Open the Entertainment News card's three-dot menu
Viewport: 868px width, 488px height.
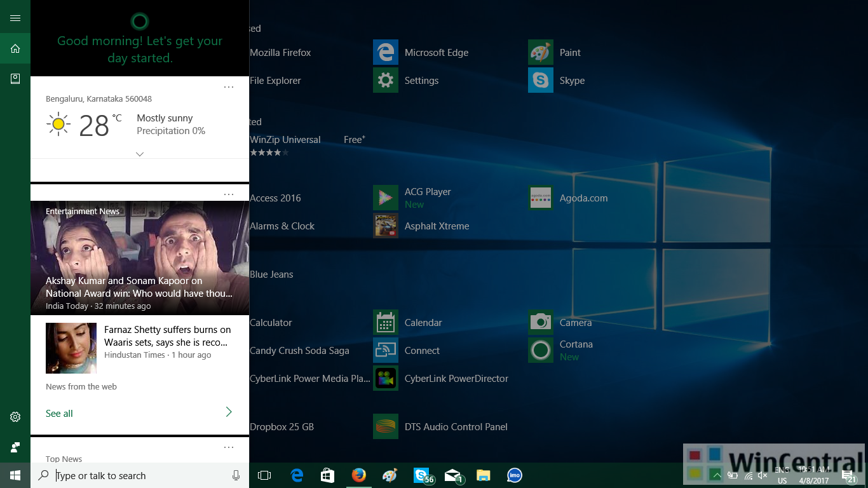229,194
